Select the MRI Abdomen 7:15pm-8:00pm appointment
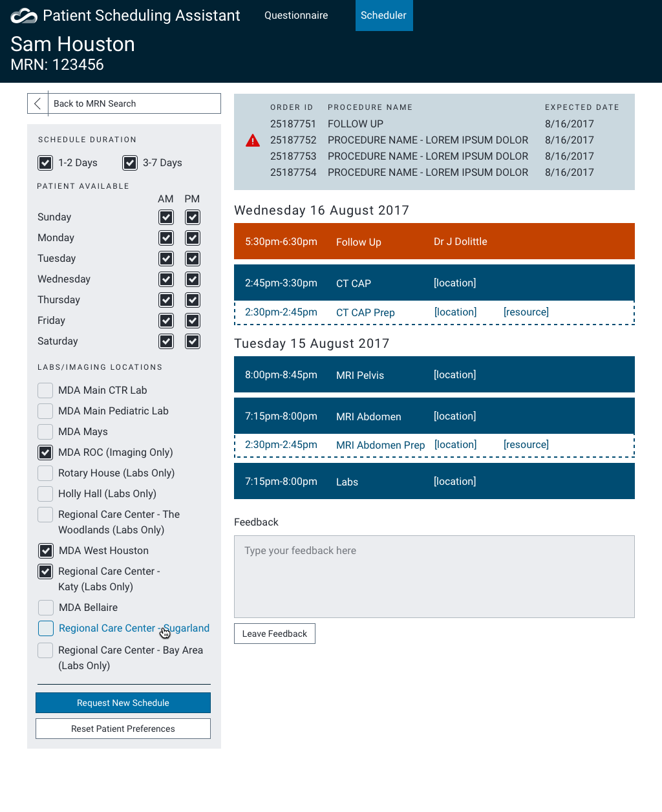Viewport: 662px width, 812px height. pyautogui.click(x=434, y=416)
